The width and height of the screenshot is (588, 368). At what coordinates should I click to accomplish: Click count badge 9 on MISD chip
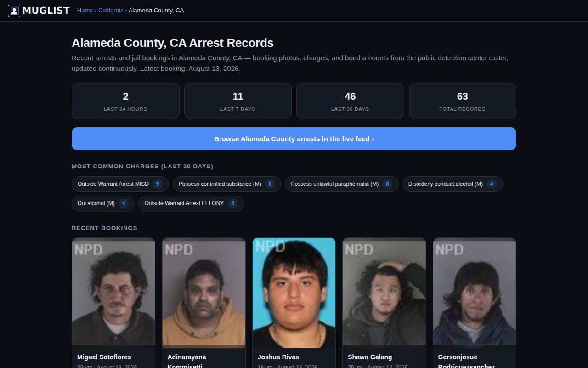[x=158, y=184]
